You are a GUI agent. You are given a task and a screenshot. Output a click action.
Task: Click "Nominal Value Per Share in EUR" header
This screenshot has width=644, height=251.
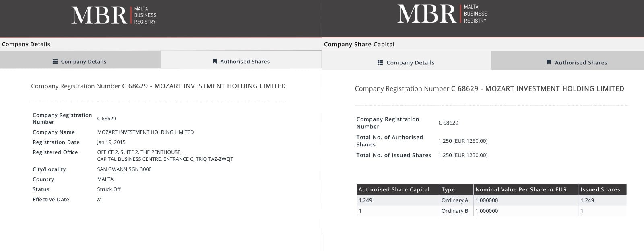point(520,189)
